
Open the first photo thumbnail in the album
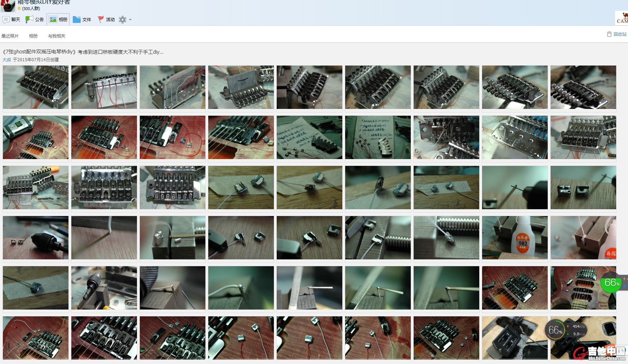35,87
